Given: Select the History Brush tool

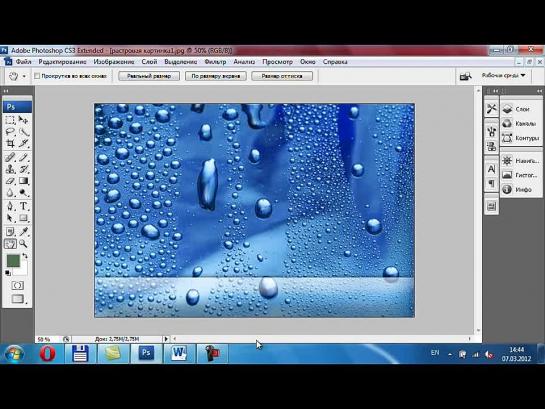Looking at the screenshot, I should (x=23, y=169).
